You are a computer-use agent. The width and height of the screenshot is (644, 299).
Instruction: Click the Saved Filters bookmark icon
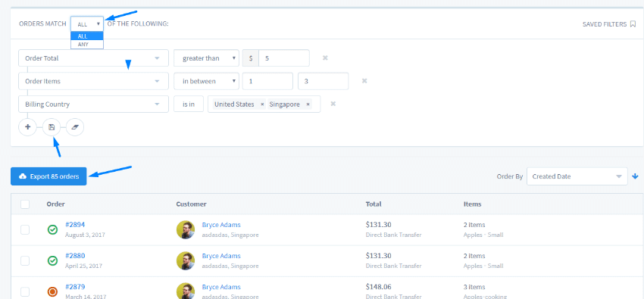coord(633,24)
